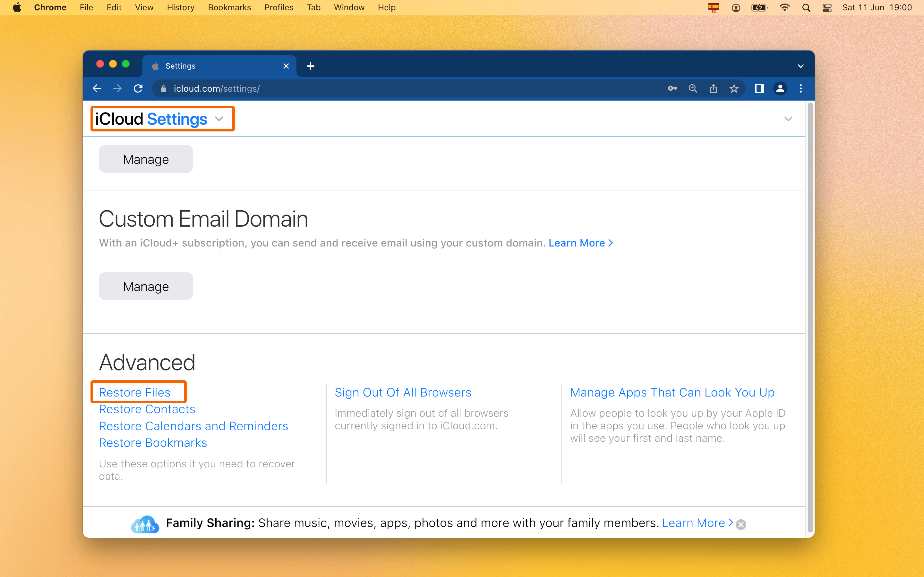Click the share page icon
The width and height of the screenshot is (924, 577).
point(713,88)
